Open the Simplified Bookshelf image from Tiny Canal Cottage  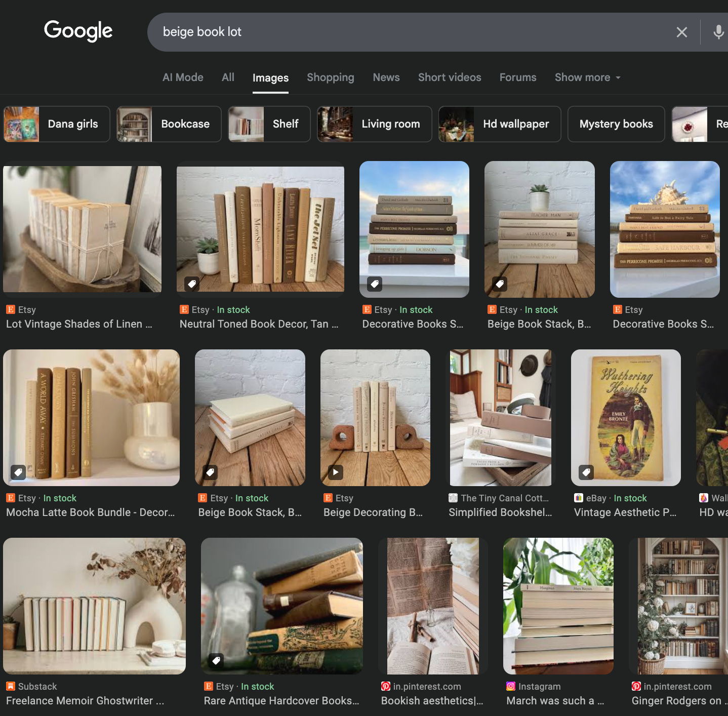[x=501, y=418]
